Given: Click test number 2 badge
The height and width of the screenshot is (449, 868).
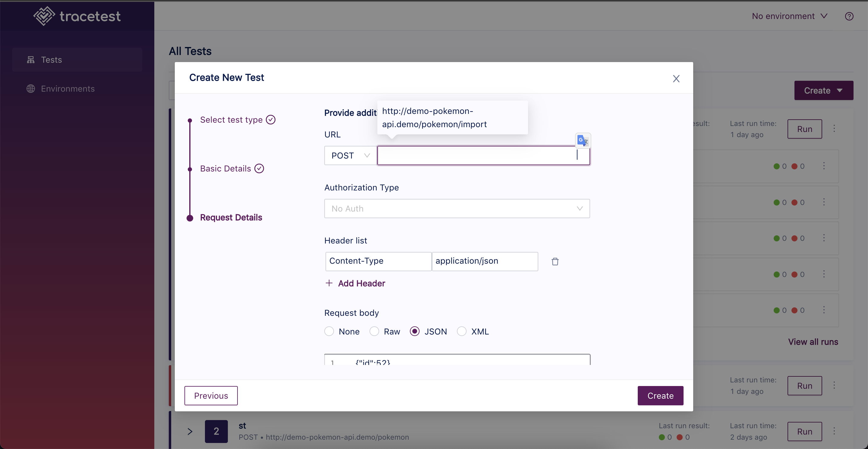Looking at the screenshot, I should (216, 431).
